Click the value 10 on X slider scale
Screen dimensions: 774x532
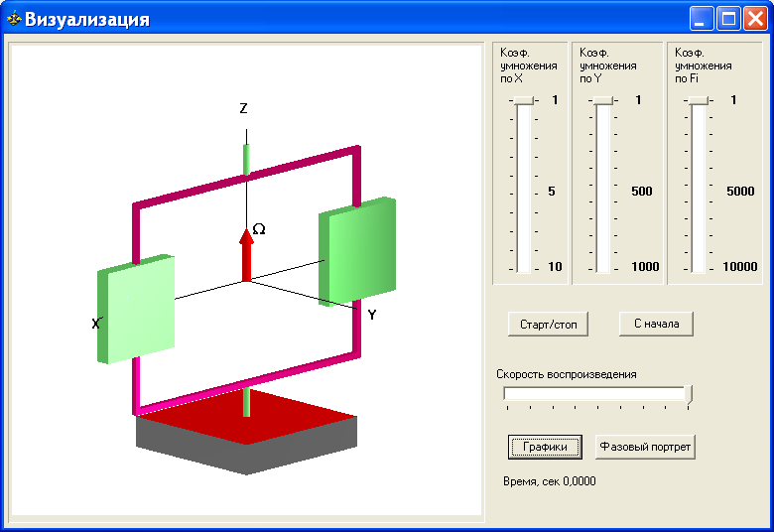(x=555, y=267)
